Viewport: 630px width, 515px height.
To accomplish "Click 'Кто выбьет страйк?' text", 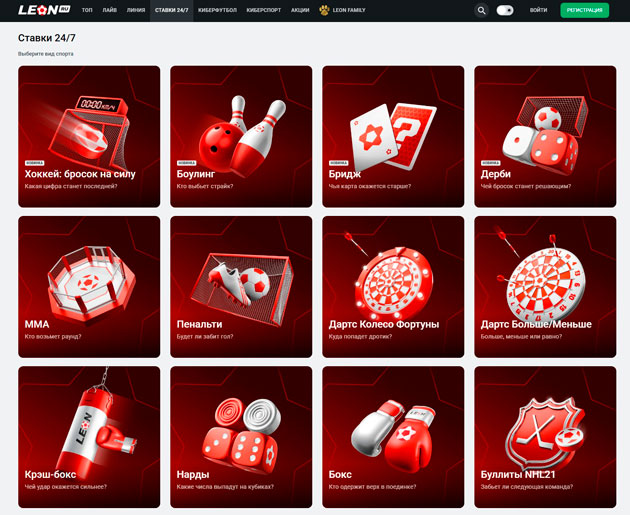I will pyautogui.click(x=205, y=186).
